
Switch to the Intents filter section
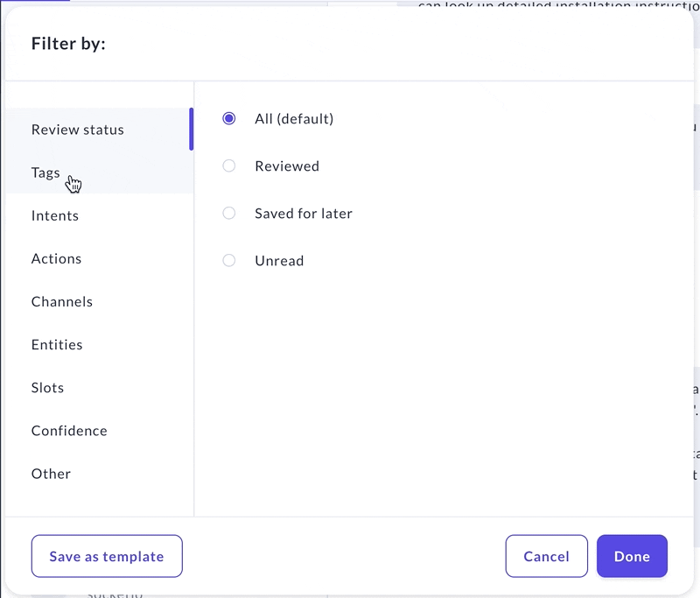coord(55,215)
